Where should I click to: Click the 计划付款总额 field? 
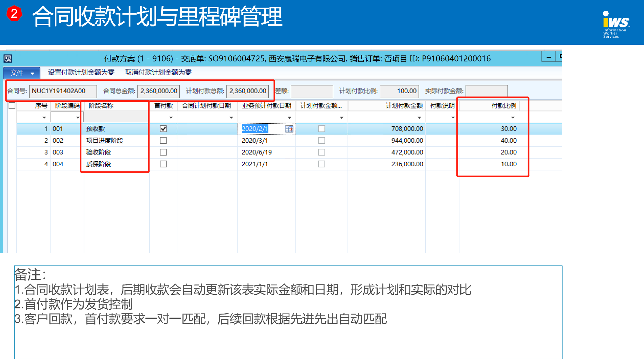tap(248, 91)
